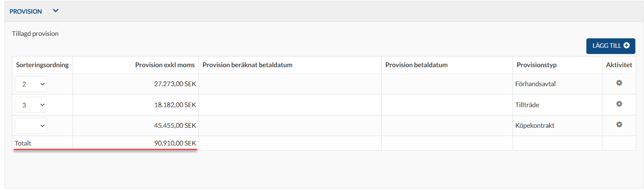This screenshot has width=644, height=190.
Task: Collapse the Provision section chevron
Action: (x=56, y=11)
